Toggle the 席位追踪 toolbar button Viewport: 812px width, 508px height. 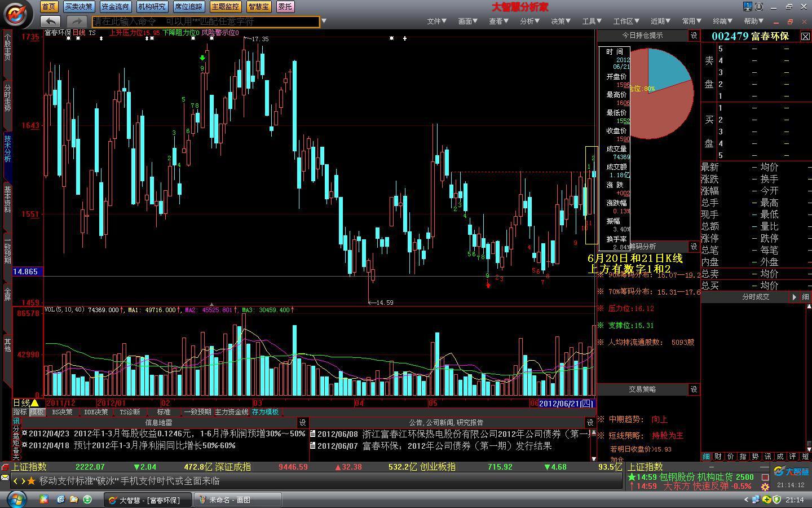click(188, 7)
